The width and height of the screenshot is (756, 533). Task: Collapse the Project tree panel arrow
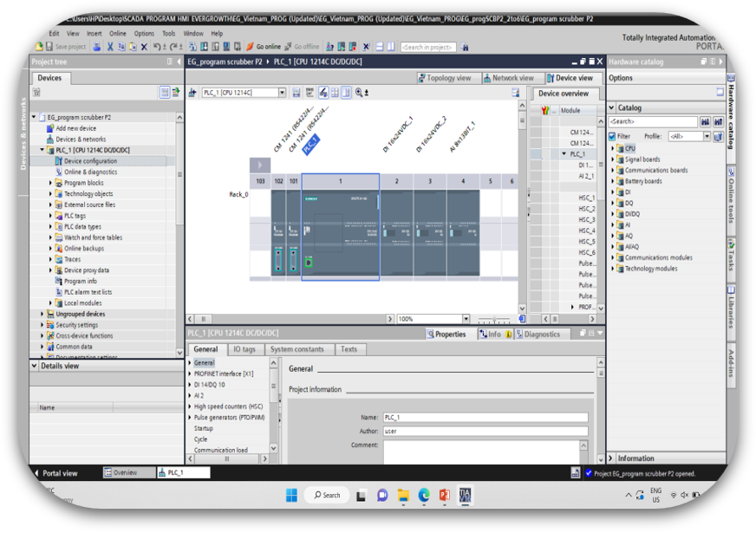coord(179,62)
